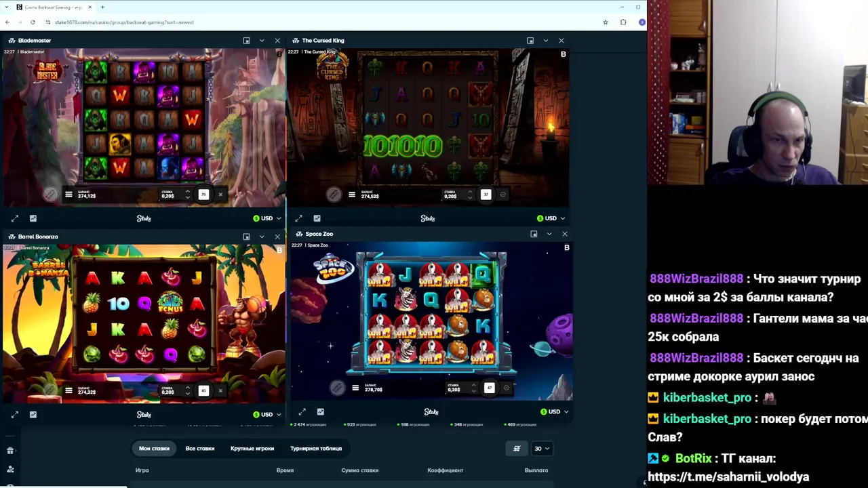Switch to the Крупные игроки tab
The height and width of the screenshot is (488, 868).
click(252, 448)
